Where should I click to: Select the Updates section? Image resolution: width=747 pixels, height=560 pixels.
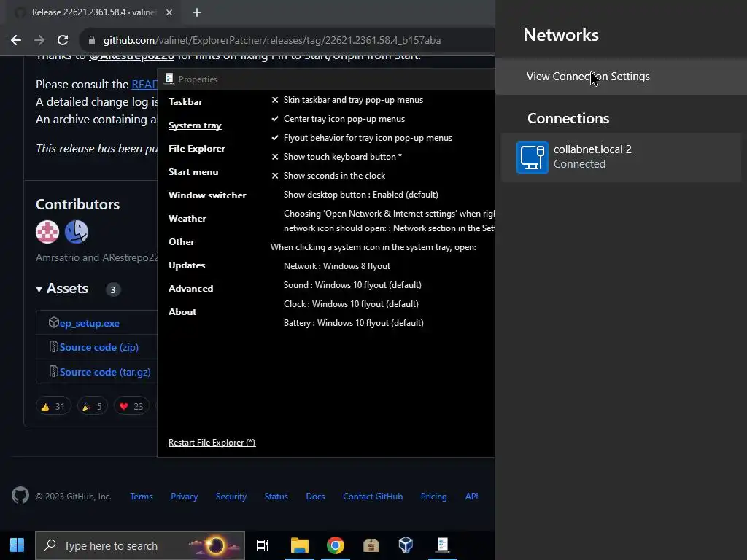point(187,265)
